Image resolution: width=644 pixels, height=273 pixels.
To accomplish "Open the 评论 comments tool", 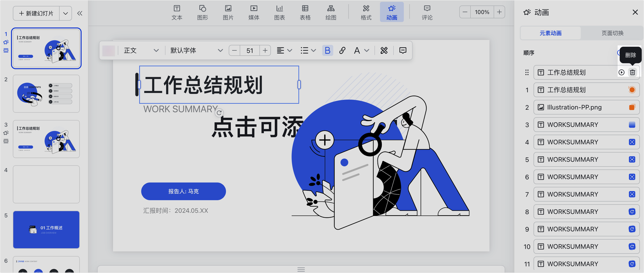I will (x=427, y=12).
